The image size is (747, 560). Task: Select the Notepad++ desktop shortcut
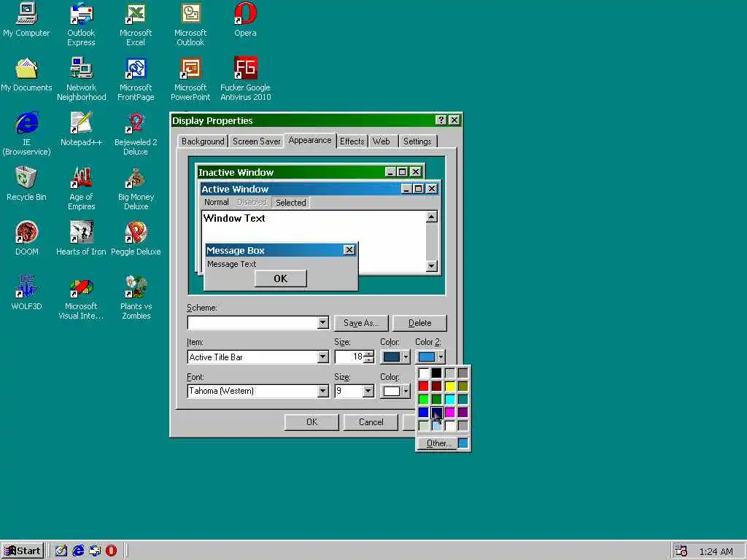[x=81, y=130]
